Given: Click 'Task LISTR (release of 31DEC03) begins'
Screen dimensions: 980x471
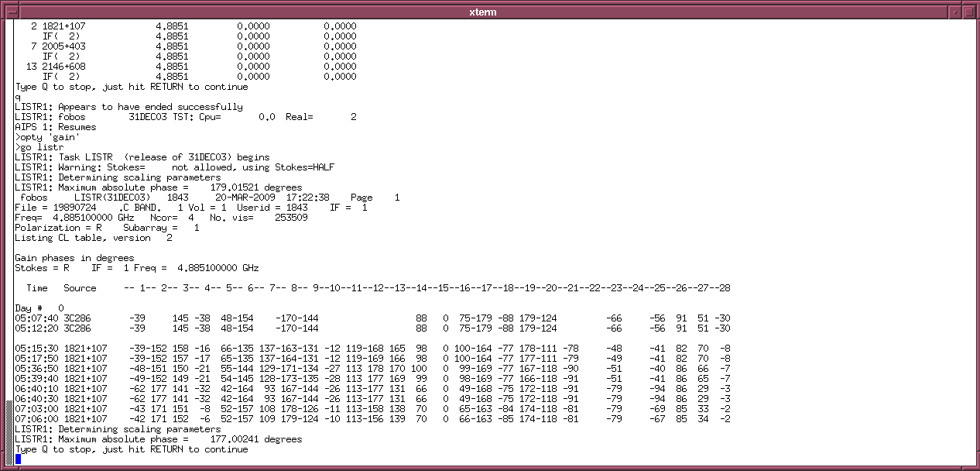Looking at the screenshot, I should (x=163, y=157).
